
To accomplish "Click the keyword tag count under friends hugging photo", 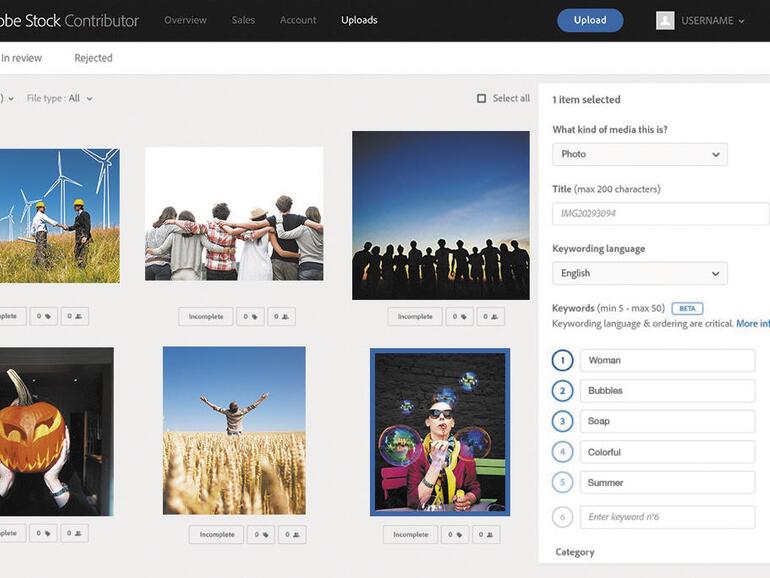I will coord(250,317).
